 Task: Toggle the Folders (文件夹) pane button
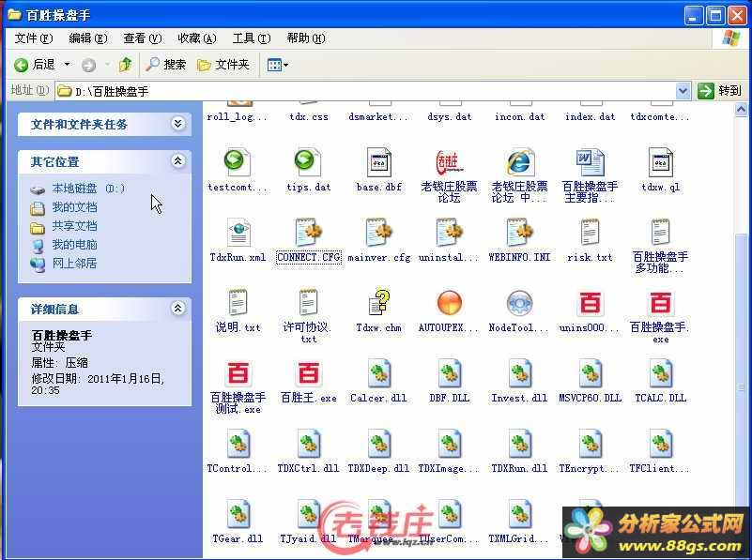coord(223,64)
